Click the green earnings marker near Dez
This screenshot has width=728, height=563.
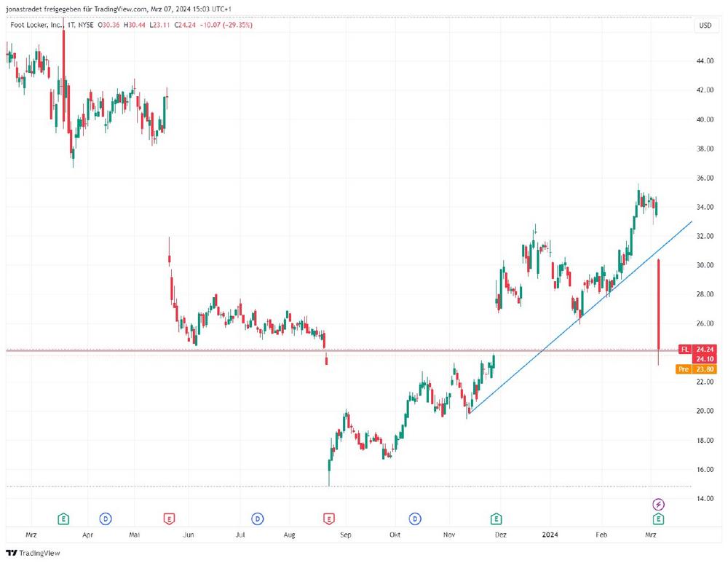(496, 519)
